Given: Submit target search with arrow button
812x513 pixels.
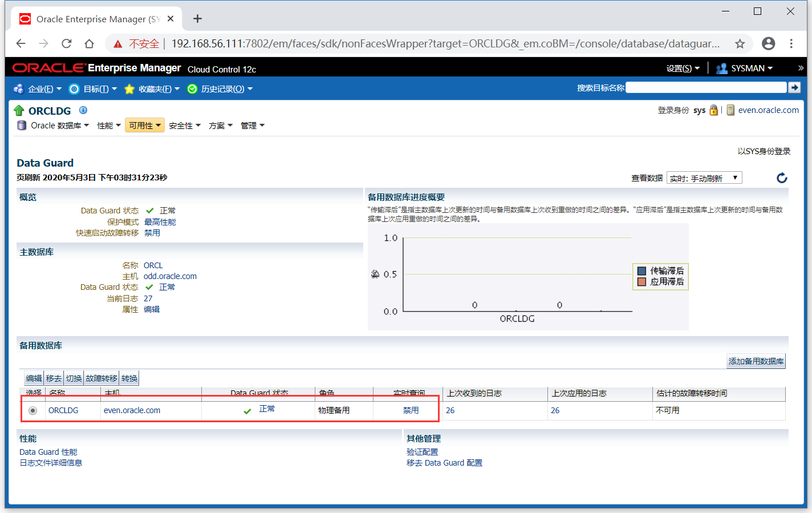Looking at the screenshot, I should tap(794, 87).
